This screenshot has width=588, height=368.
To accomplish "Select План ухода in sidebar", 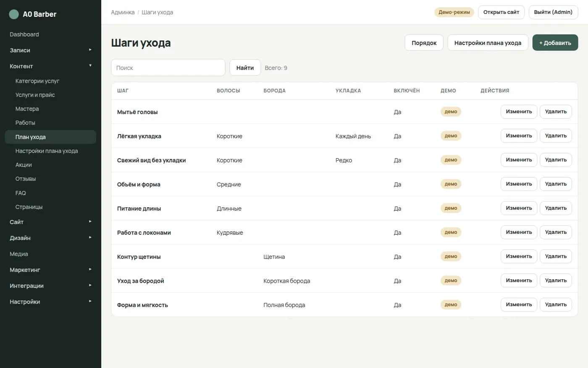I will [50, 137].
